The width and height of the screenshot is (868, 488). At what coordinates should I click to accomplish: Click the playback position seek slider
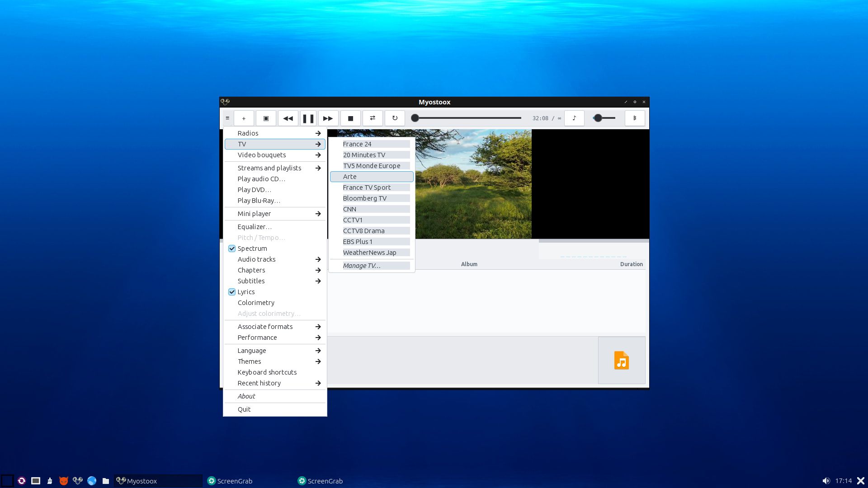coord(466,118)
